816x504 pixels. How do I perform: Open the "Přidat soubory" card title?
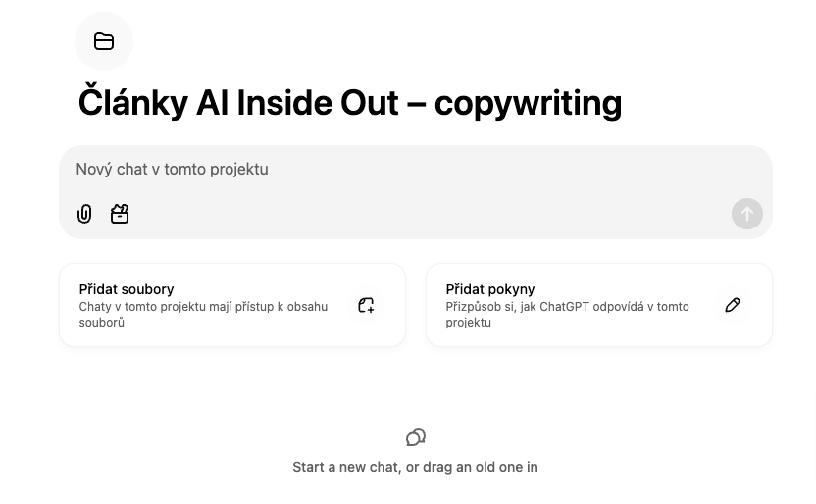click(x=127, y=289)
